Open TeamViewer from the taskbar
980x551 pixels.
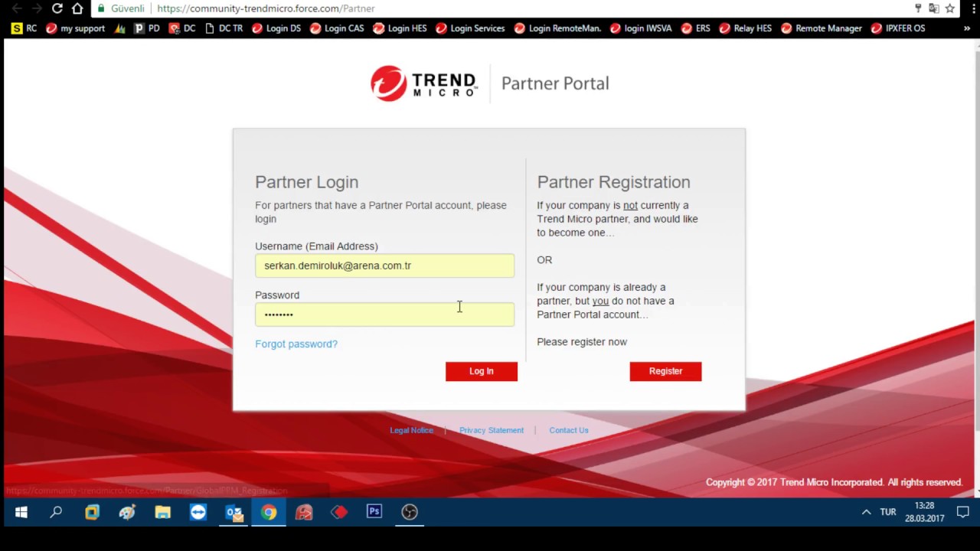coord(198,512)
